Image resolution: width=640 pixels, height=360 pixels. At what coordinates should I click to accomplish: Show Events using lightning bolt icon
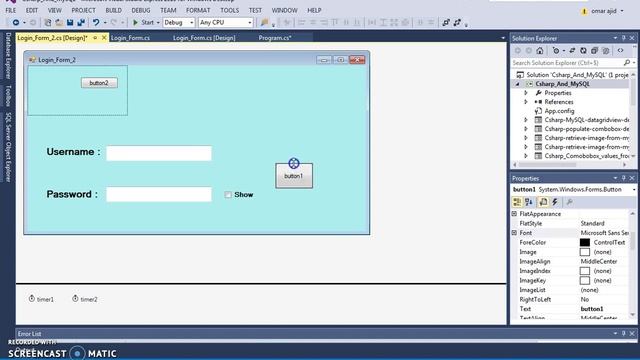click(x=555, y=202)
